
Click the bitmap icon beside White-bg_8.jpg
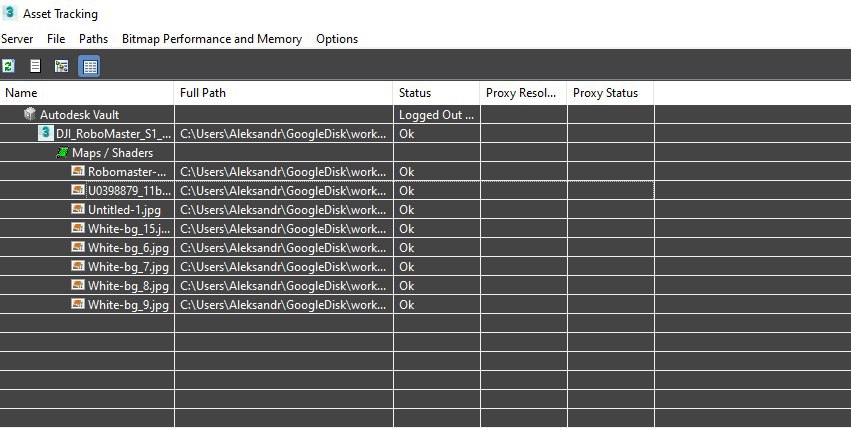pos(78,285)
